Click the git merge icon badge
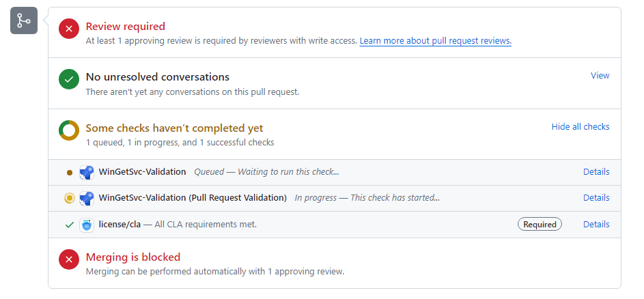Image resolution: width=644 pixels, height=299 pixels. pyautogui.click(x=23, y=20)
